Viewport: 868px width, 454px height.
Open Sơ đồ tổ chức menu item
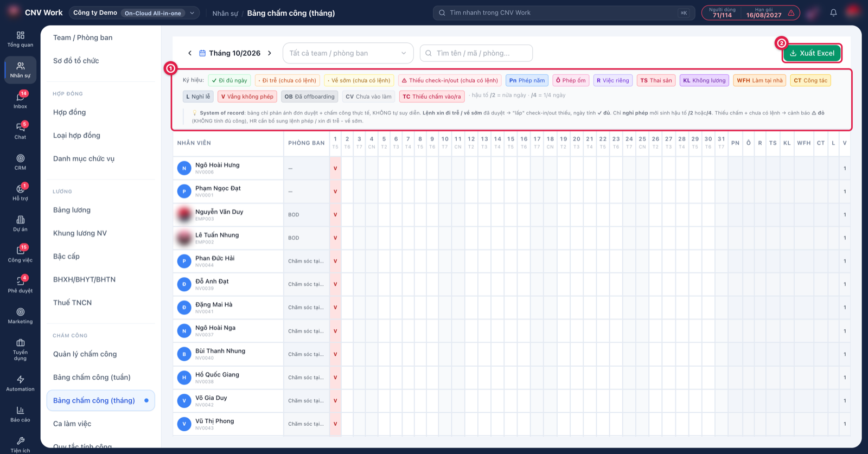(101, 61)
